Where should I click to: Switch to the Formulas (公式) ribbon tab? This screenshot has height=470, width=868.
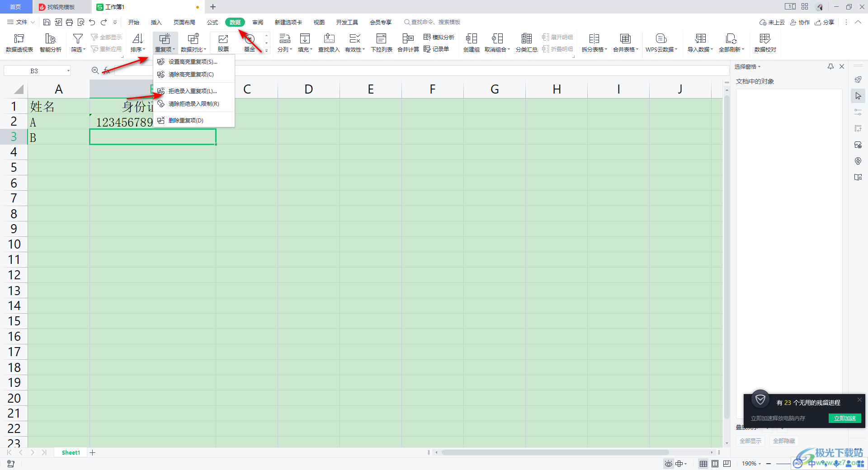click(x=212, y=22)
